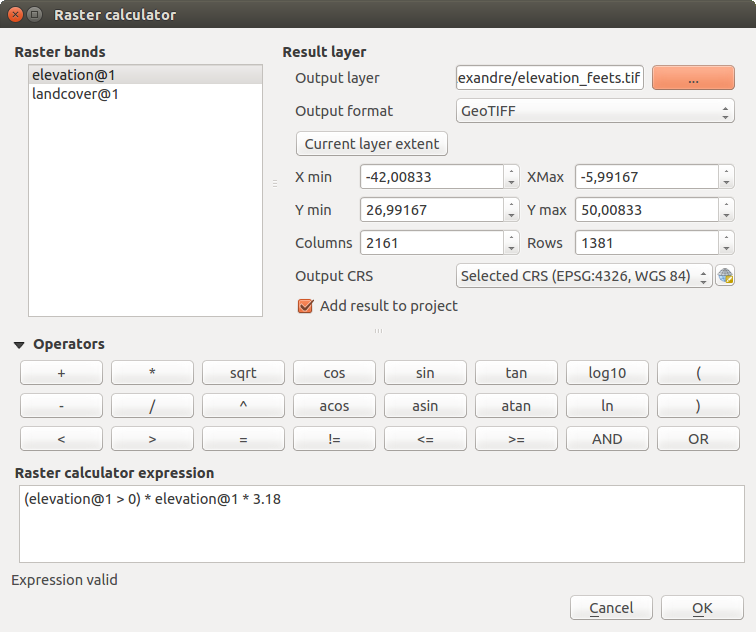Screen dimensions: 756x632
Task: Click the Output layer path field
Action: point(550,78)
